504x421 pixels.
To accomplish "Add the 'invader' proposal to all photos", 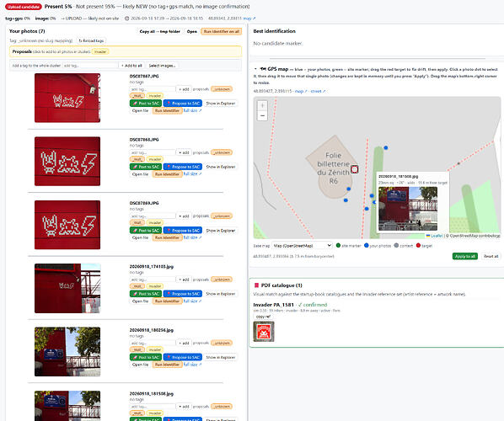I will 100,51.
